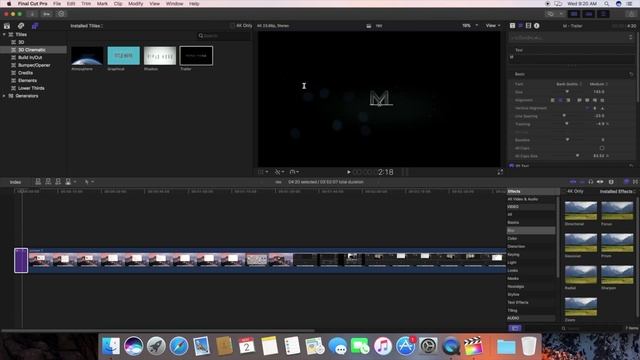Open Spotlight search in the menu bar

pos(607,4)
